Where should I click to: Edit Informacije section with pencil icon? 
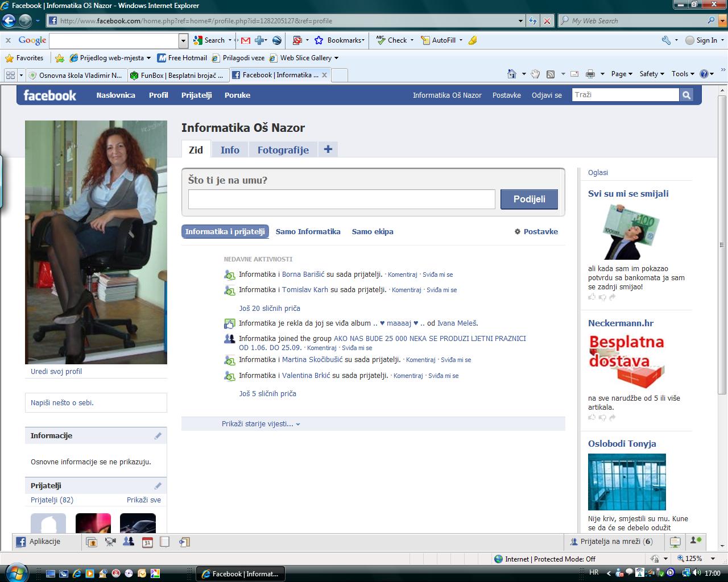pos(158,436)
